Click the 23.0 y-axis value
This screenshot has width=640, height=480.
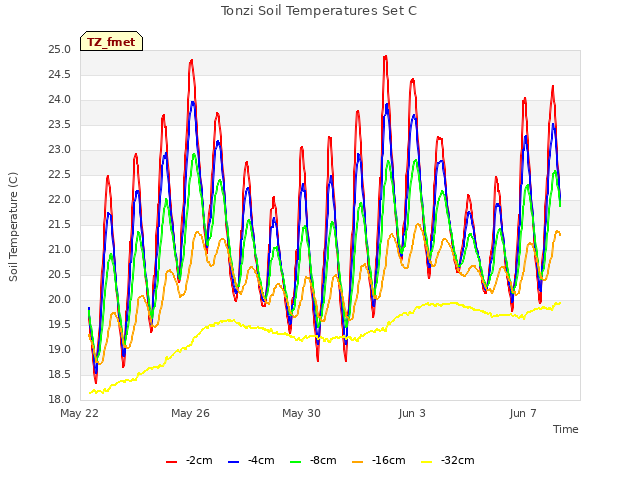coord(60,150)
